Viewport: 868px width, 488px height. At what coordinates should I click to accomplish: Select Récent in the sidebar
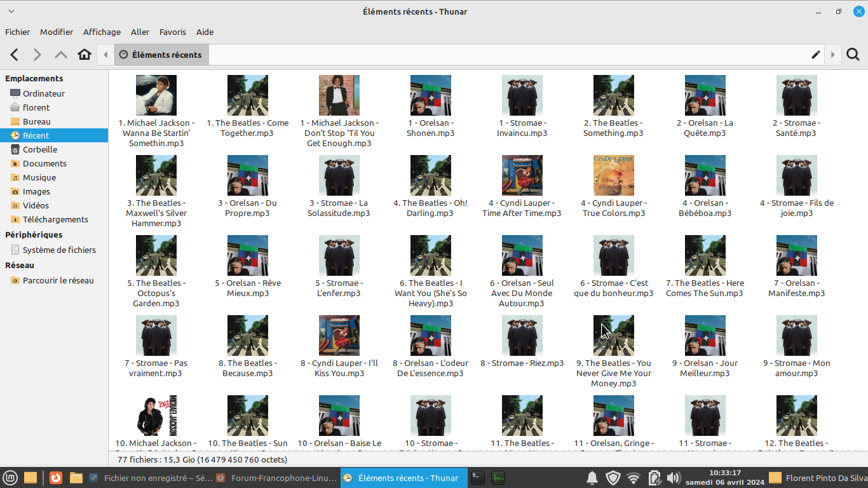click(54, 135)
